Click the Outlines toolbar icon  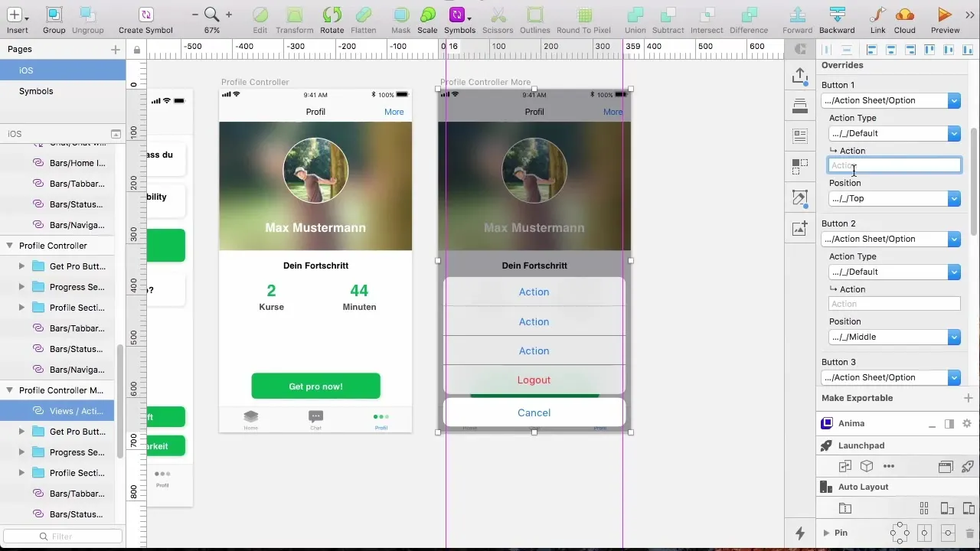[535, 15]
